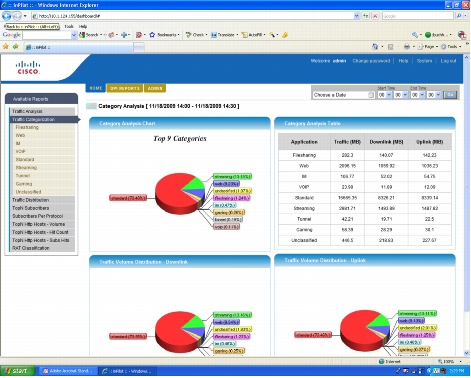Click the browser Back arrow button

[6, 16]
